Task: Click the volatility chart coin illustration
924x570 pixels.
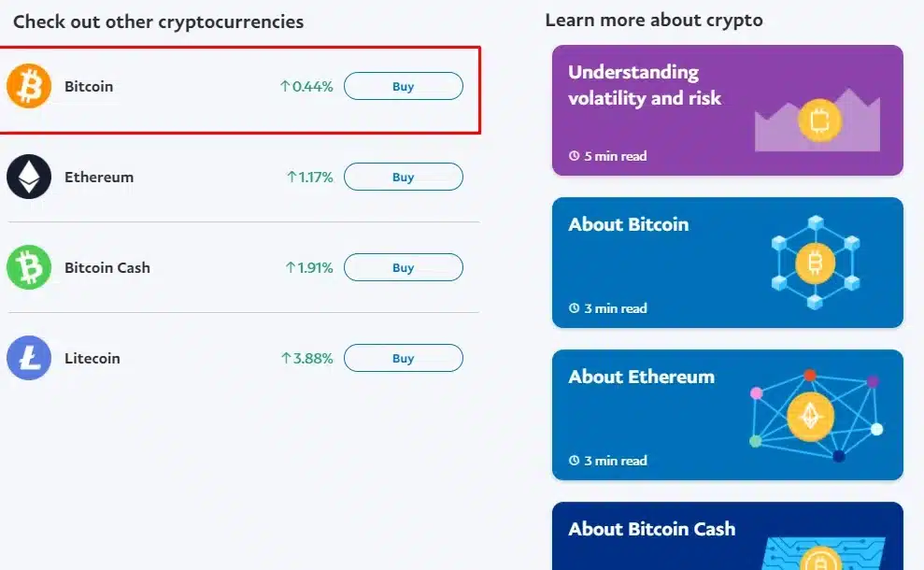Action: [x=818, y=121]
